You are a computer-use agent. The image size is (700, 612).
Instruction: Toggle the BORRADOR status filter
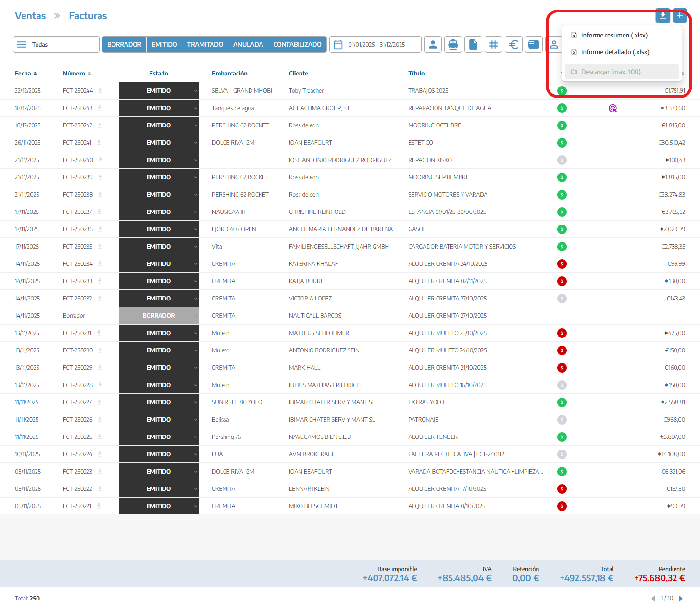point(124,45)
